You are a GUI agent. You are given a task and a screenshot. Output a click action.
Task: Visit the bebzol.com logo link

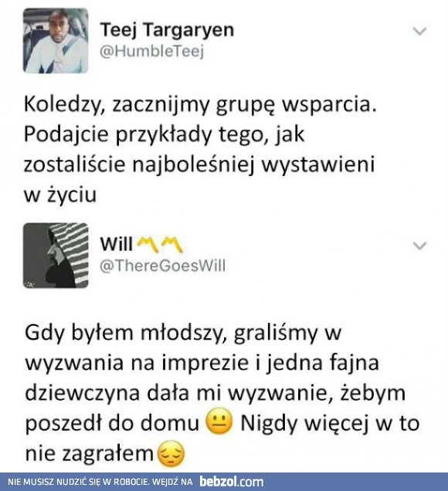[232, 482]
